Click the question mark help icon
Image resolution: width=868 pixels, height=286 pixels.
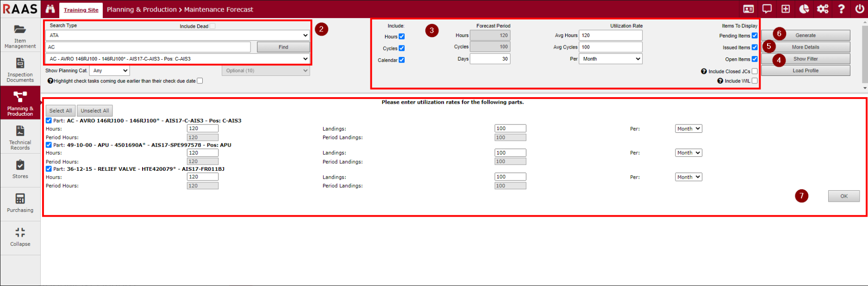click(841, 9)
